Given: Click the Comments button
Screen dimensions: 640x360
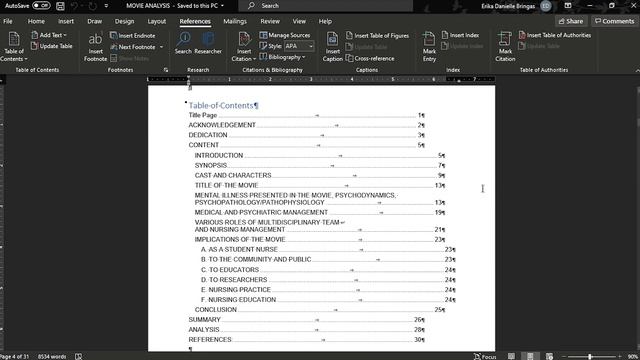Looking at the screenshot, I should [614, 21].
